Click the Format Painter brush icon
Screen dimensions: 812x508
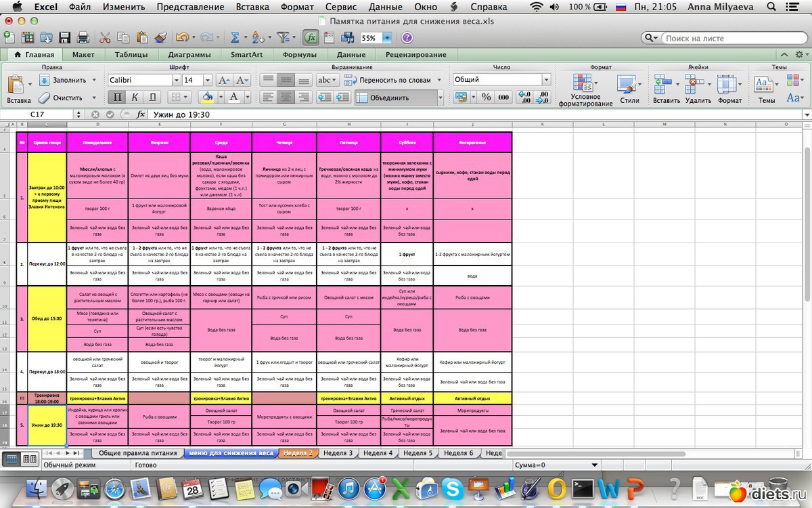[160, 38]
